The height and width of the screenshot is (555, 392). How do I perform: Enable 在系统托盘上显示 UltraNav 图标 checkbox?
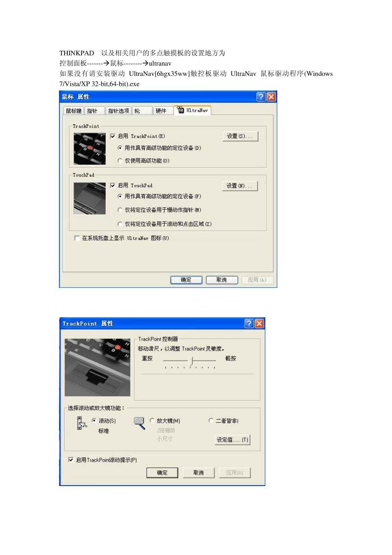(x=77, y=238)
